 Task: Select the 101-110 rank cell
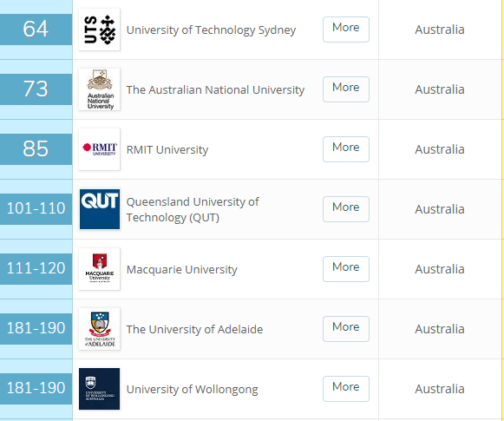36,209
